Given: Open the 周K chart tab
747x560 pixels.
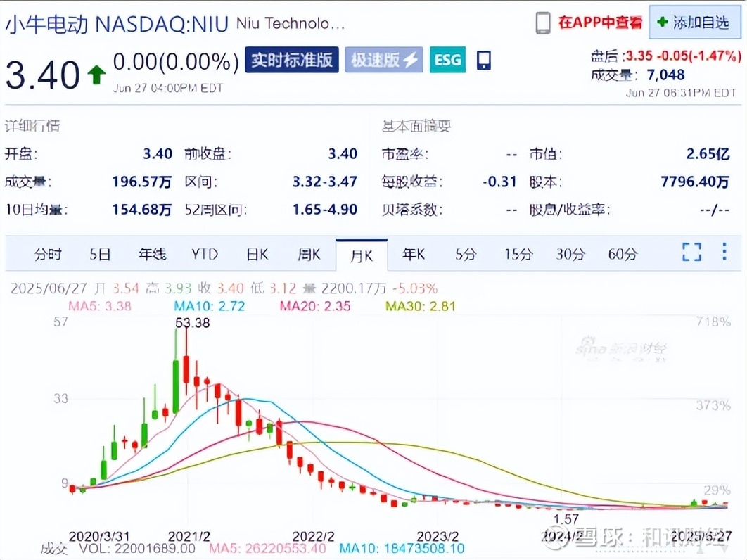Looking at the screenshot, I should point(309,254).
